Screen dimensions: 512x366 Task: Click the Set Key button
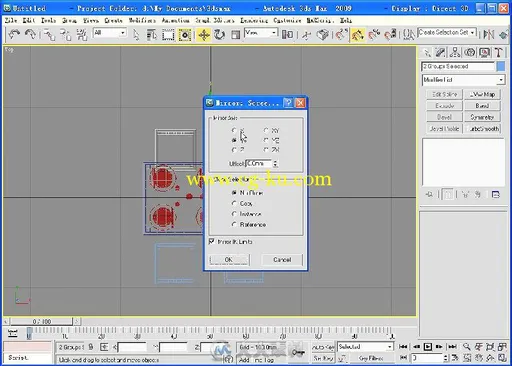pyautogui.click(x=323, y=358)
